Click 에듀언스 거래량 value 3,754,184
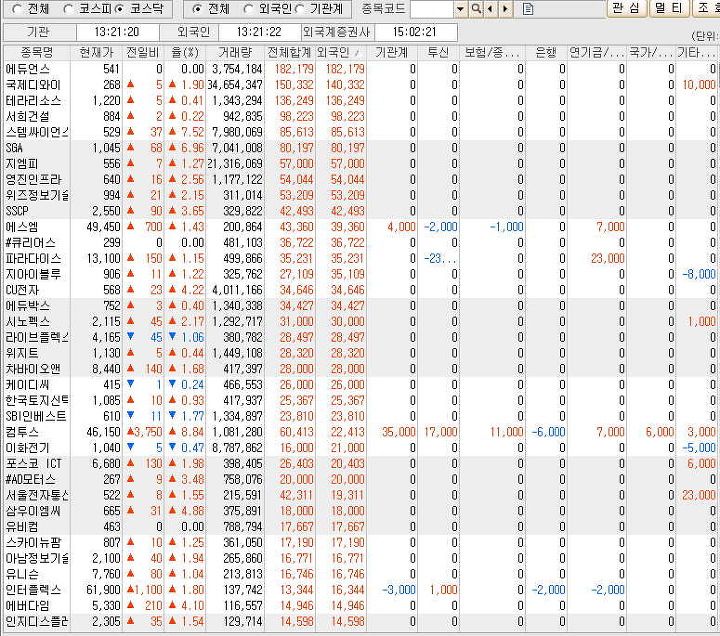Image resolution: width=720 pixels, height=636 pixels. (x=237, y=69)
